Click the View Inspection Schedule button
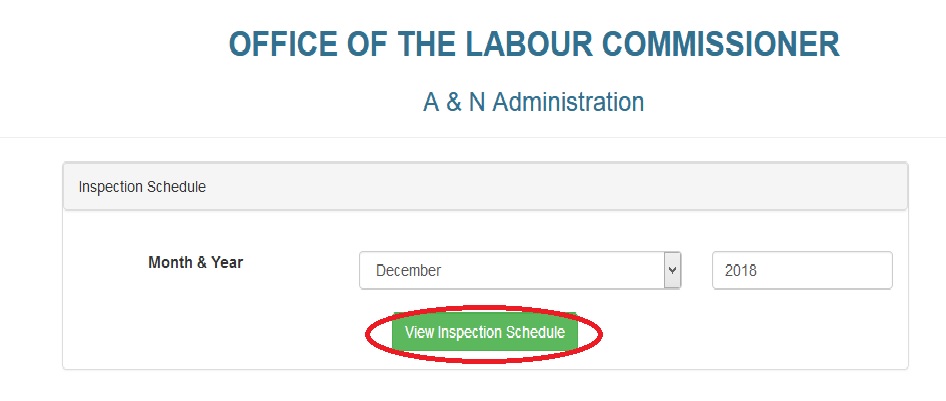 [485, 333]
